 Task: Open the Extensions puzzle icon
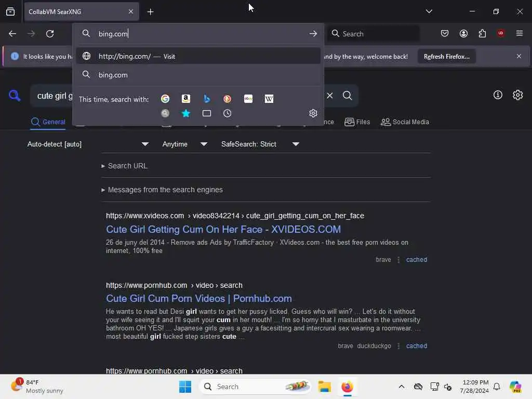482,33
